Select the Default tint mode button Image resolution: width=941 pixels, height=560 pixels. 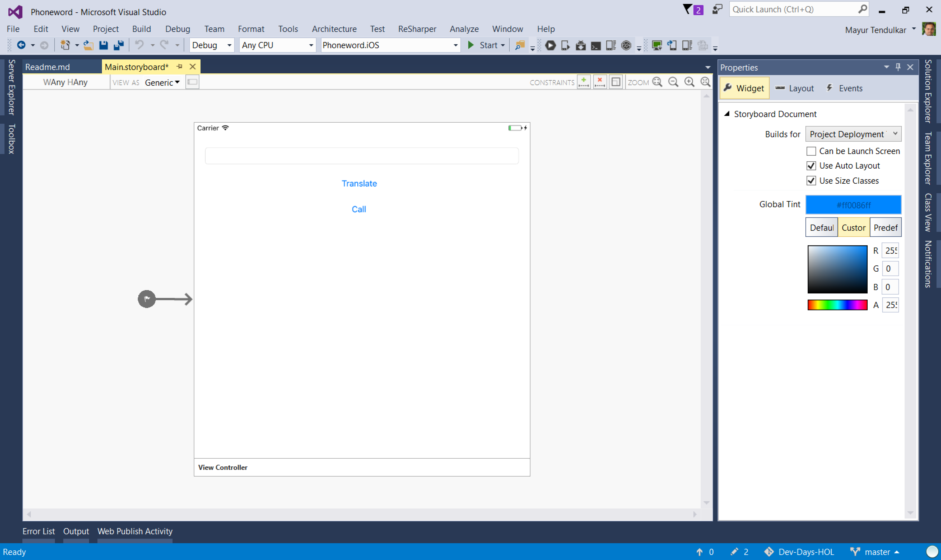coord(822,228)
